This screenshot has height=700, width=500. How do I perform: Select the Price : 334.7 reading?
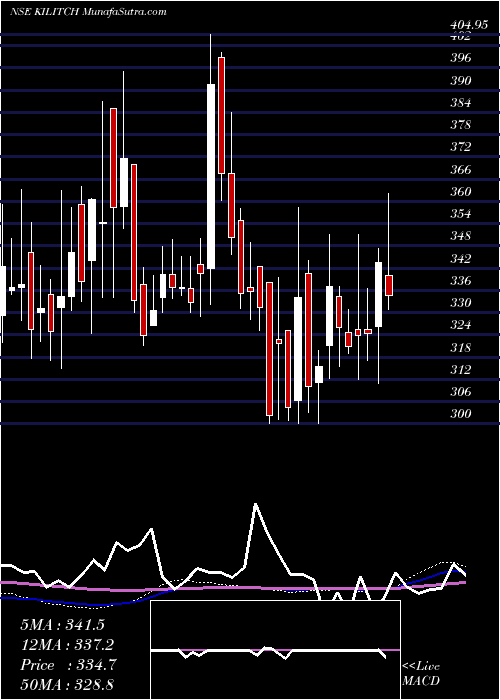pos(68,665)
